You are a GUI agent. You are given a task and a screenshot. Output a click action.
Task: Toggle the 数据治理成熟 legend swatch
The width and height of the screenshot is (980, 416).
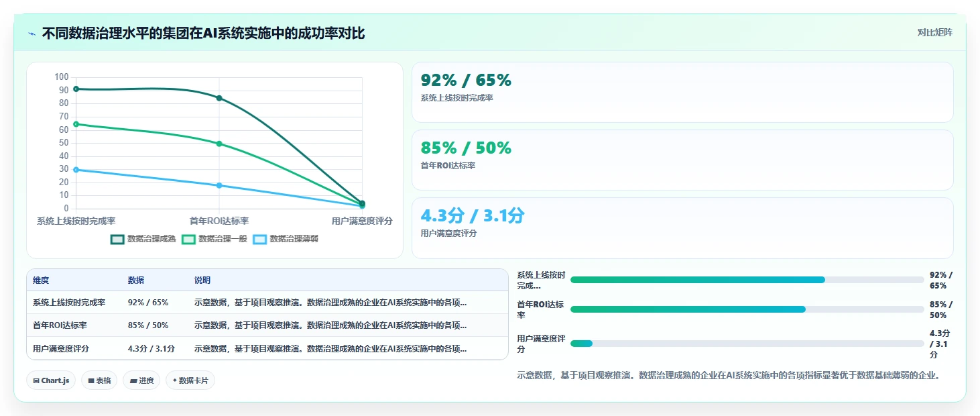118,239
